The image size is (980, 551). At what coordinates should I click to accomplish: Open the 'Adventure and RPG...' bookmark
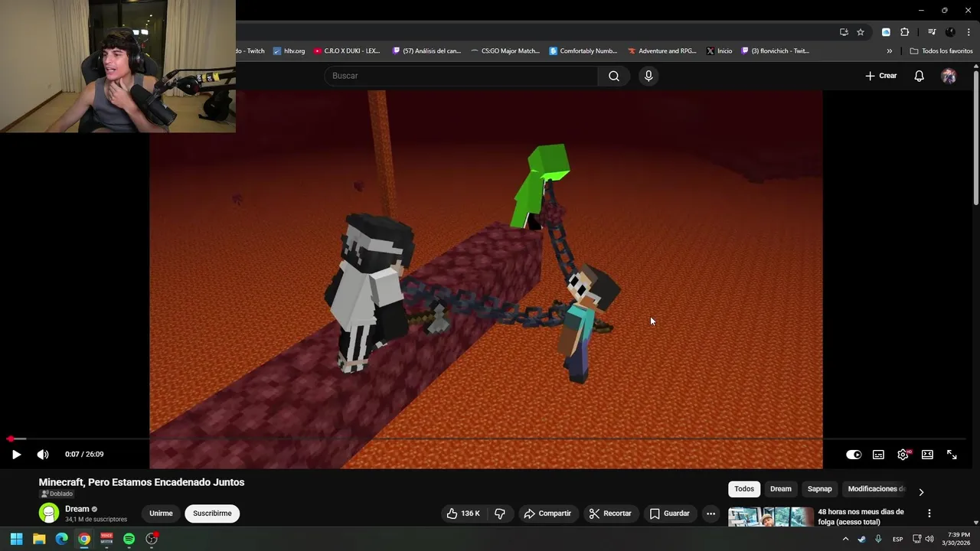click(x=662, y=51)
